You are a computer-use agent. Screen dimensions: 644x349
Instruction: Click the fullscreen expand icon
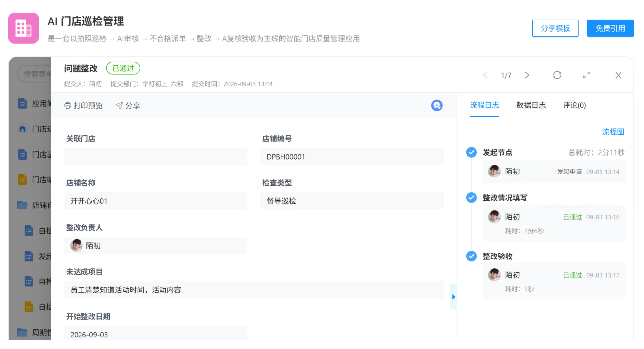tap(586, 75)
